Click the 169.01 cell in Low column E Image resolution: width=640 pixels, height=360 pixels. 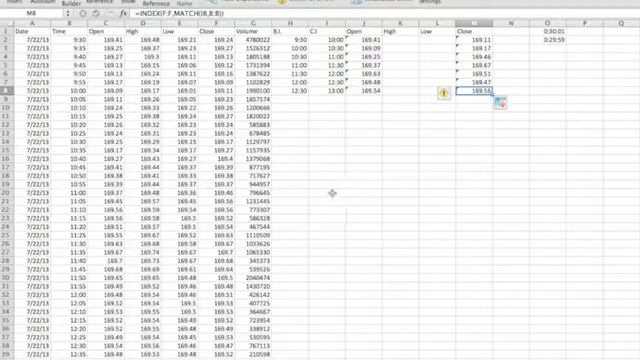[180, 91]
